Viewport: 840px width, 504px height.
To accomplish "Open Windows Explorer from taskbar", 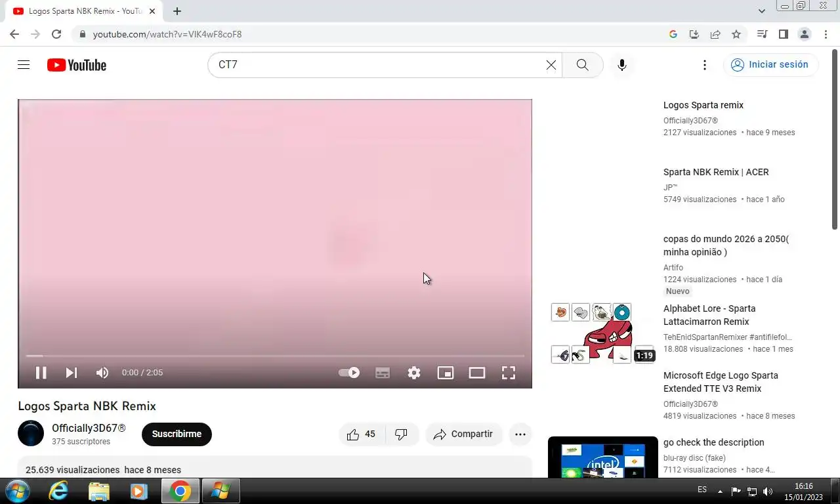I will click(98, 491).
